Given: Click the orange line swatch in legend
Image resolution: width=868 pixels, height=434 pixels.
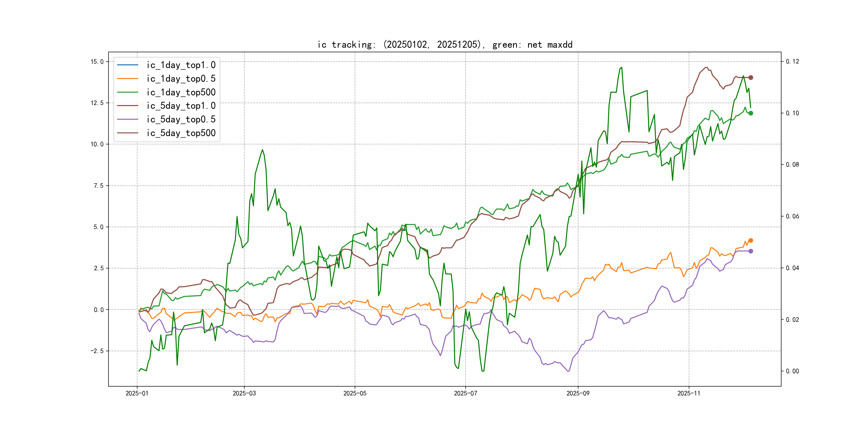Looking at the screenshot, I should (127, 78).
